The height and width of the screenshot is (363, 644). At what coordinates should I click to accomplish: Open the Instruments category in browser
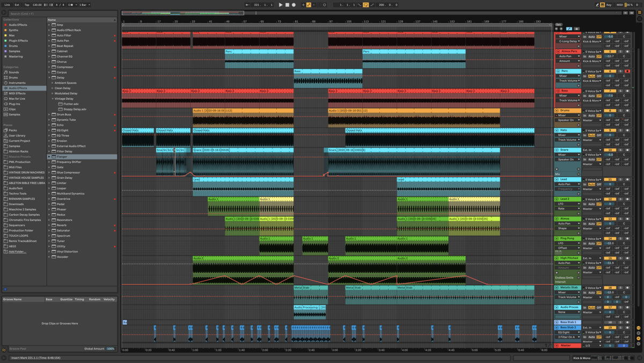click(17, 83)
